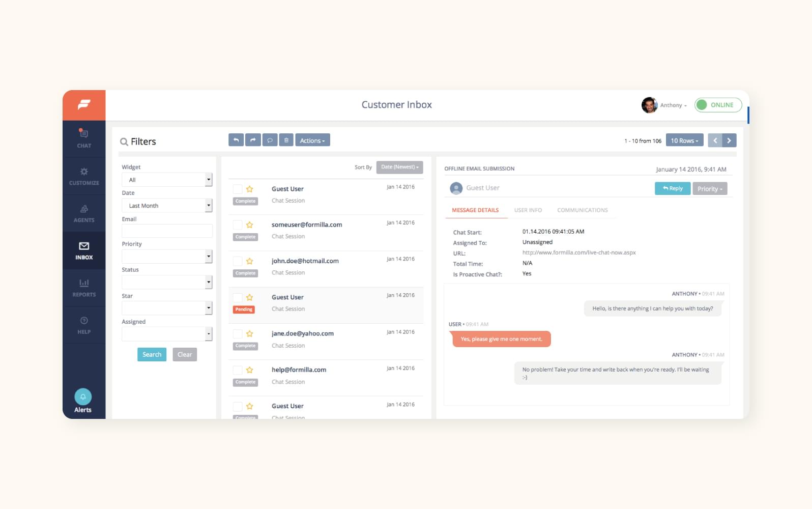The height and width of the screenshot is (509, 812).
Task: Click Guest User avatar in detail panel
Action: (456, 188)
